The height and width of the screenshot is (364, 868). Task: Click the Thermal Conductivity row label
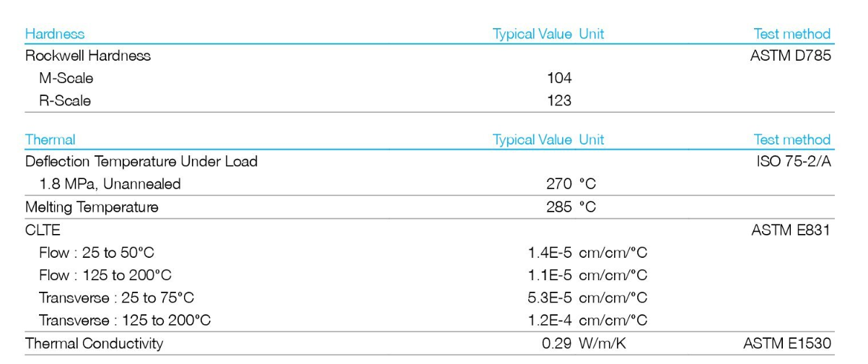[x=94, y=344]
